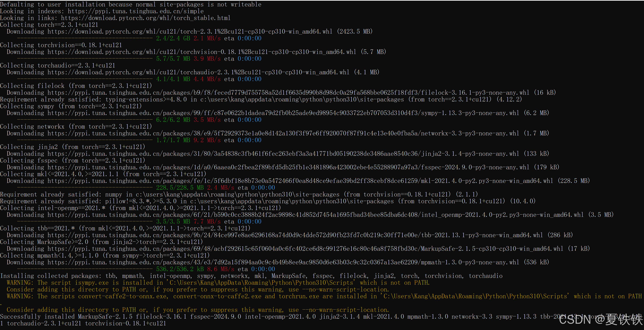
Task: Click the torch_stable.html links URL
Action: click(x=146, y=18)
